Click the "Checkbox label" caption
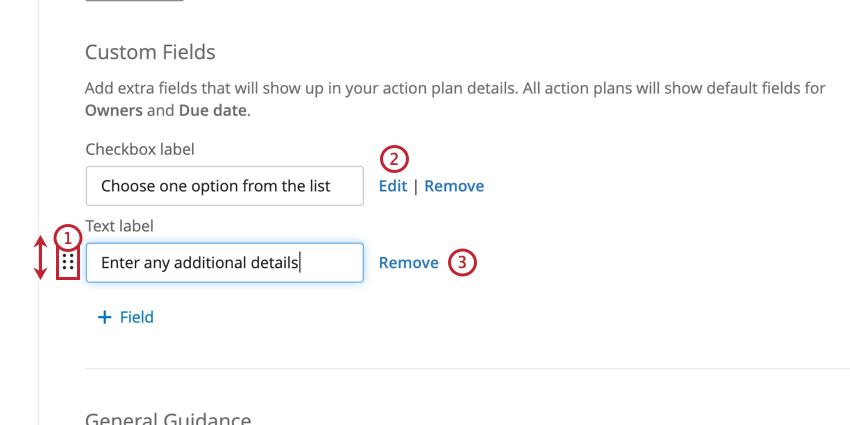The width and height of the screenshot is (850, 425). (x=139, y=149)
